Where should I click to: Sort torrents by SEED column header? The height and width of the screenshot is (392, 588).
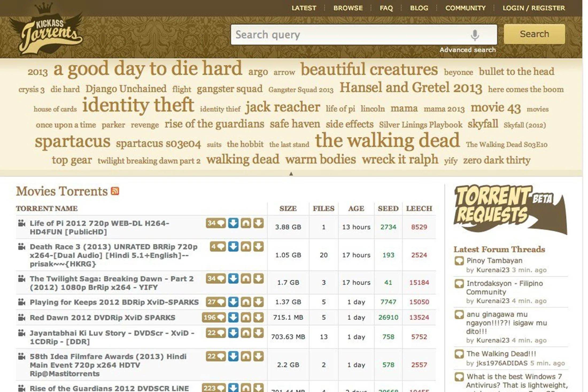(388, 208)
